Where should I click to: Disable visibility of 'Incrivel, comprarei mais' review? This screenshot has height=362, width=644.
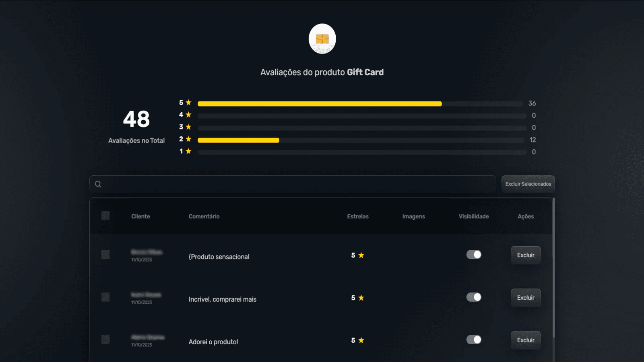pyautogui.click(x=473, y=297)
